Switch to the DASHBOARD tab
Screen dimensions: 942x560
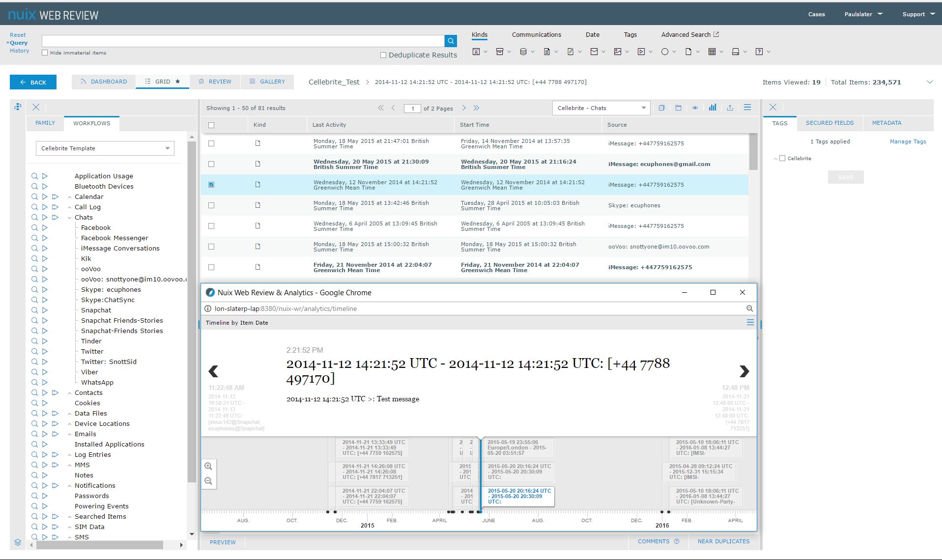tap(104, 82)
